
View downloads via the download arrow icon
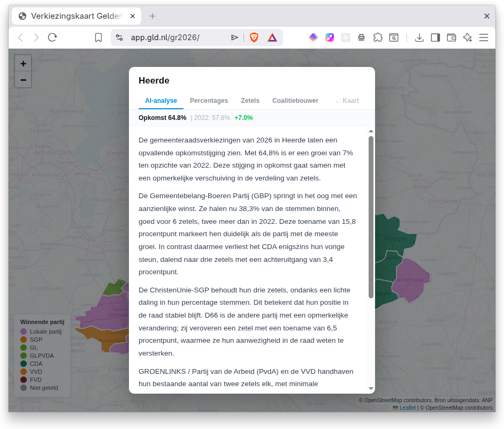pyautogui.click(x=419, y=37)
